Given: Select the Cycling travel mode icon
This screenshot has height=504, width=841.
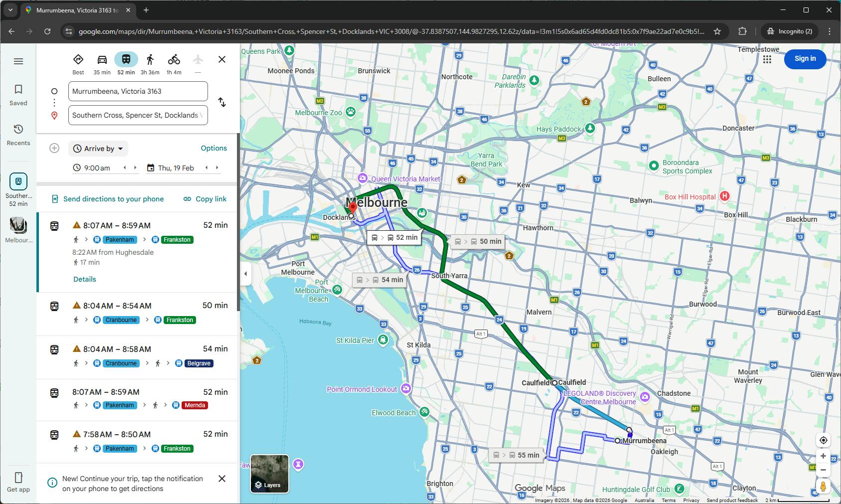Looking at the screenshot, I should [174, 60].
